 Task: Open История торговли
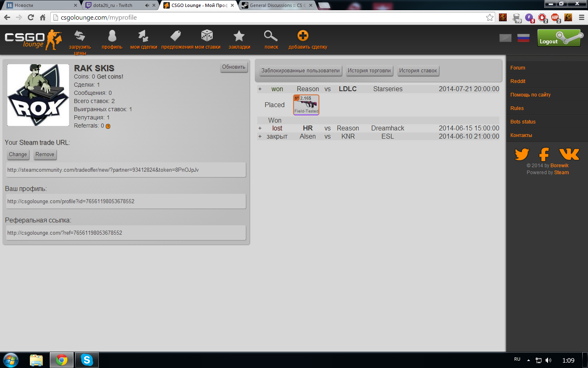[x=369, y=71]
